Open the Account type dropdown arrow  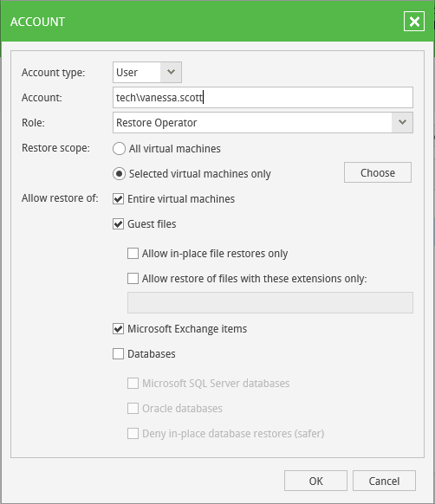coord(171,73)
